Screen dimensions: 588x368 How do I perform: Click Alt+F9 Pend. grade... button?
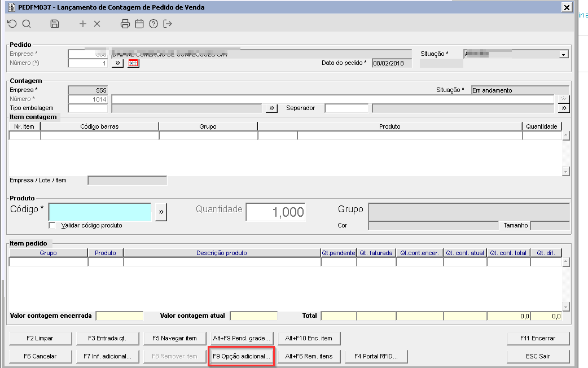click(242, 338)
